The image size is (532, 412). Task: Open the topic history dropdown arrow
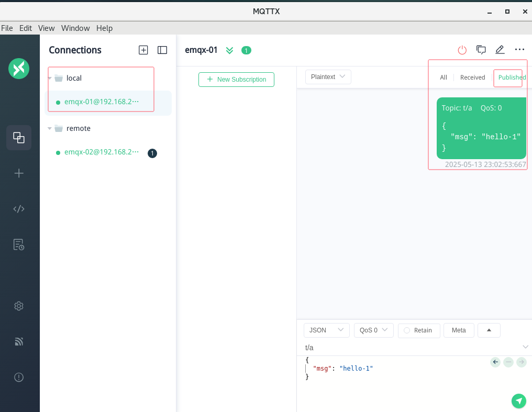pyautogui.click(x=525, y=347)
